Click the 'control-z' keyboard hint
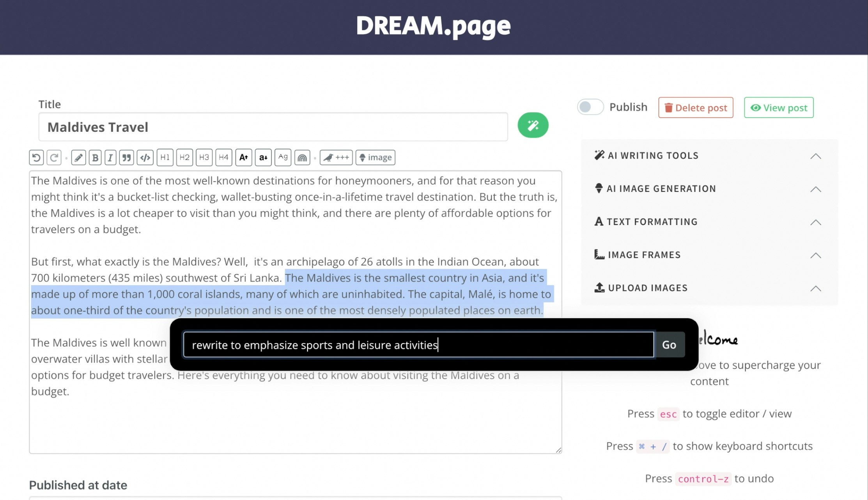 pos(703,479)
